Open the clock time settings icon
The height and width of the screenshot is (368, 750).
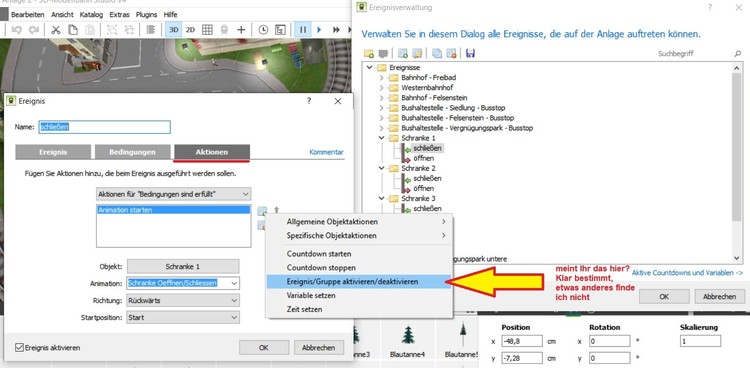click(x=263, y=30)
